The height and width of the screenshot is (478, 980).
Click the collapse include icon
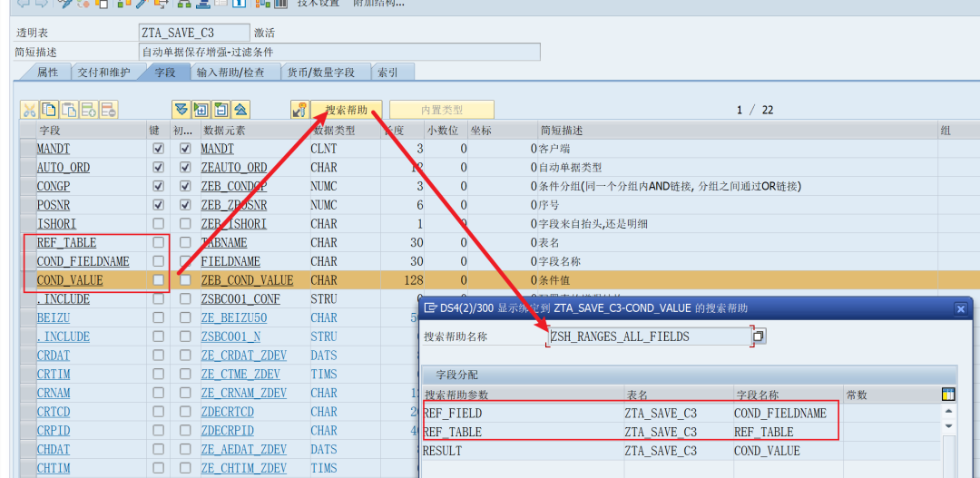220,110
